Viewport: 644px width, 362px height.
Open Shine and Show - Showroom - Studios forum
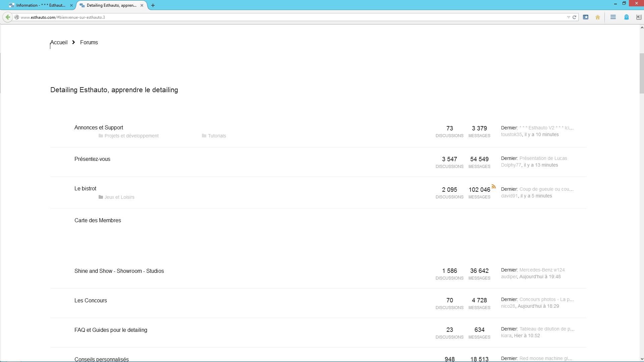point(119,271)
